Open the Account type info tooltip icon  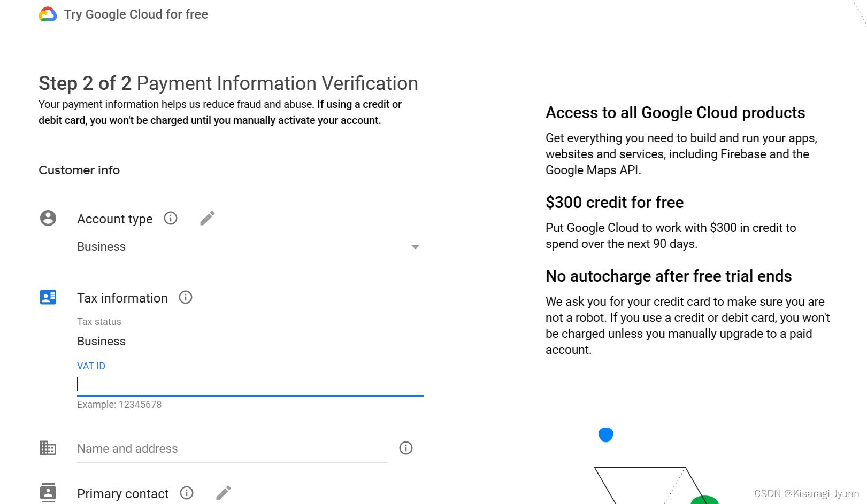171,218
